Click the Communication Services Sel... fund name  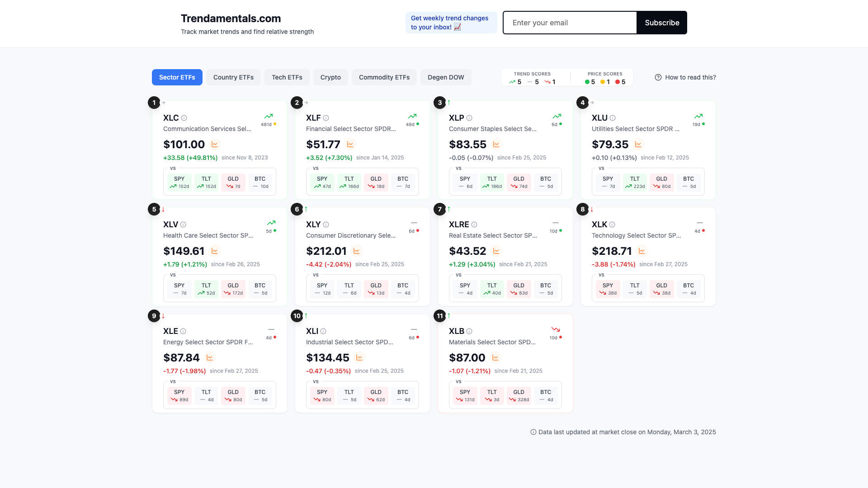coord(207,129)
